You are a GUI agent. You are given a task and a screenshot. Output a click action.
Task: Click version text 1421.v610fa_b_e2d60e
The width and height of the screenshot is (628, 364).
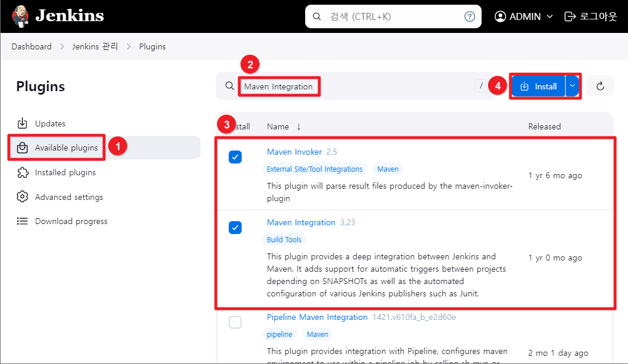(x=414, y=317)
